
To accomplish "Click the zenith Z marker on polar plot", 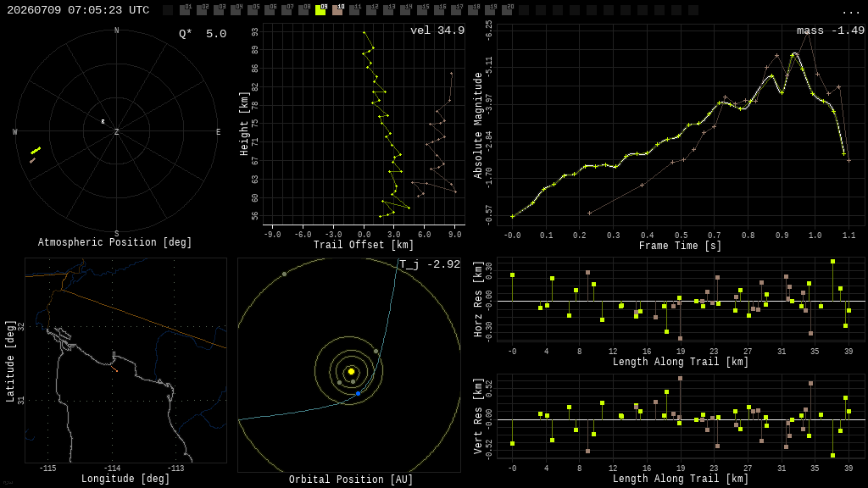I will (x=116, y=131).
